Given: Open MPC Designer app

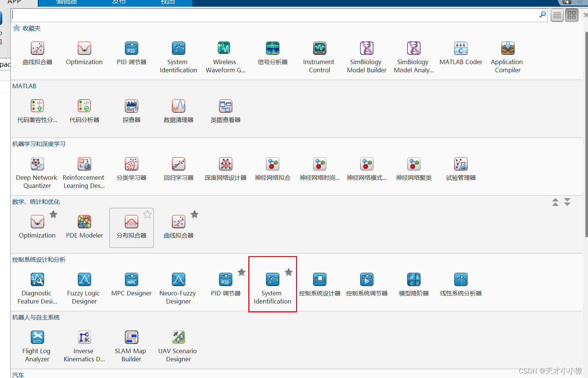Looking at the screenshot, I should [132, 285].
